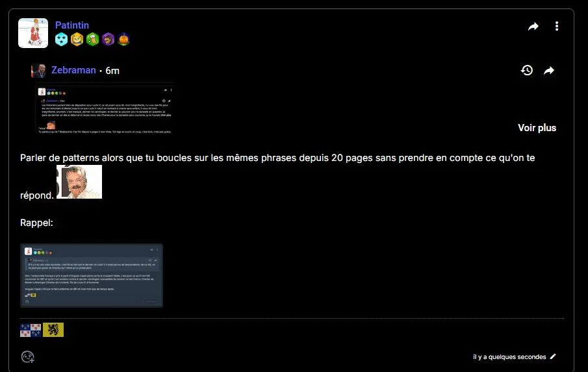Click the laughing man sticker image
Viewport: 588px width, 372px height.
click(79, 182)
